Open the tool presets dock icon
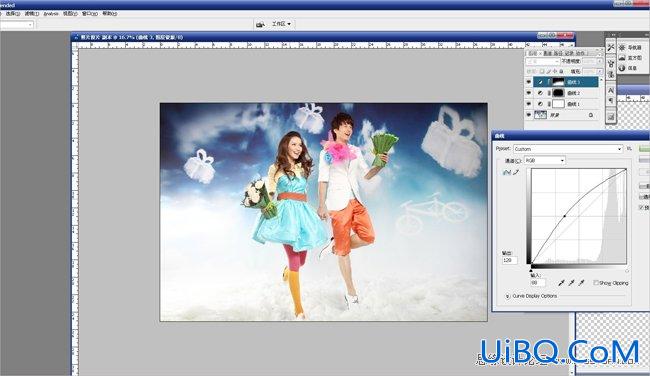Image resolution: width=650 pixels, height=376 pixels. click(611, 47)
